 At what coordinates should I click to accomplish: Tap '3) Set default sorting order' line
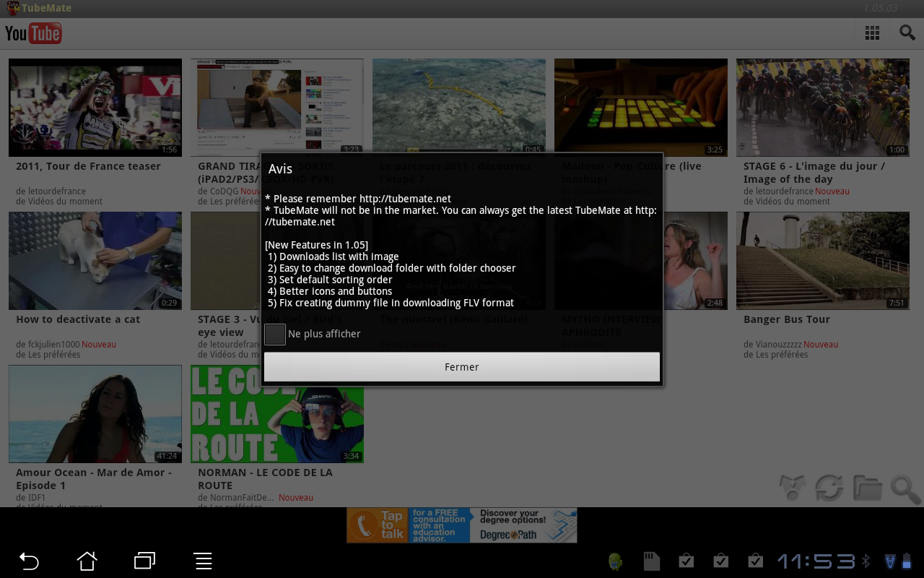click(330, 280)
